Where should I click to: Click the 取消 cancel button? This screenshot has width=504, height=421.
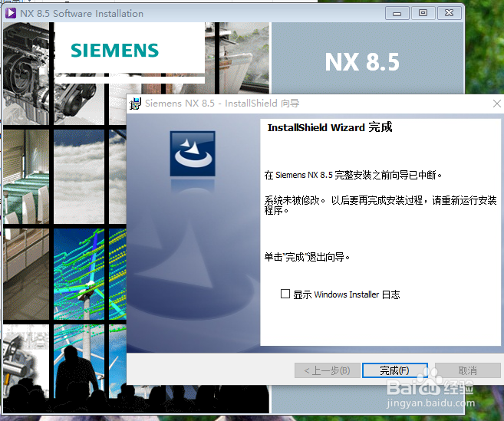468,370
